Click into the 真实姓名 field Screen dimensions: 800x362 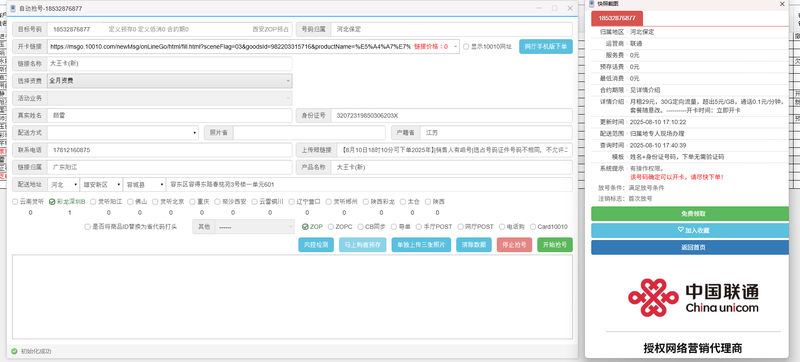[x=170, y=115]
